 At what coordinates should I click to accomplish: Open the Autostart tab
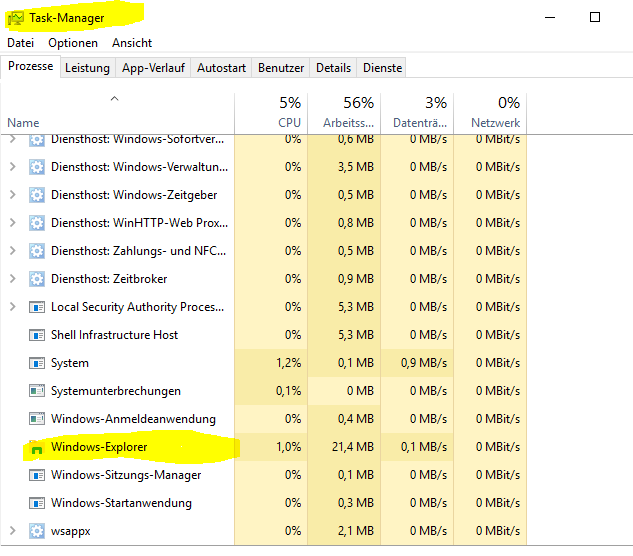[x=221, y=68]
